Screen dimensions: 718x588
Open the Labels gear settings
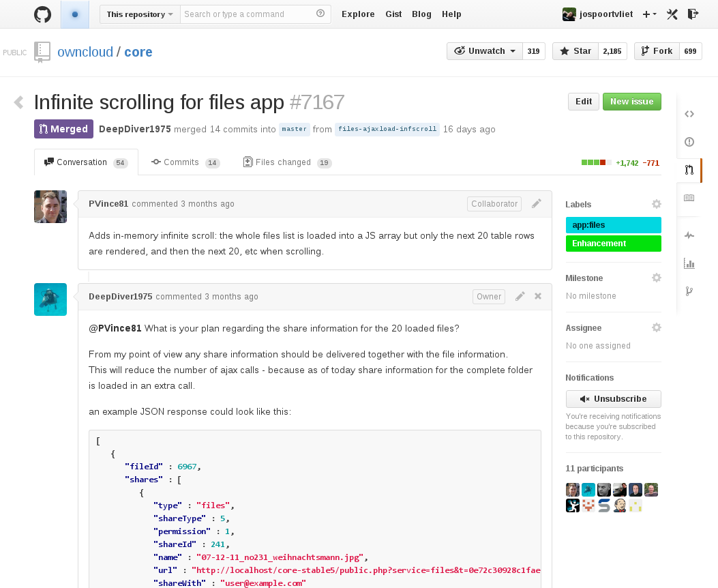[x=656, y=204]
